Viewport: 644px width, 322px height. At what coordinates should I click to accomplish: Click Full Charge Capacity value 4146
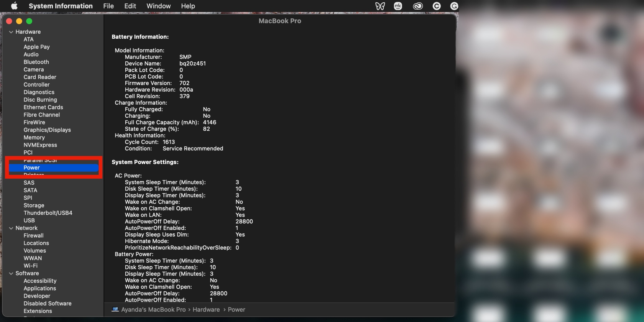(x=210, y=122)
